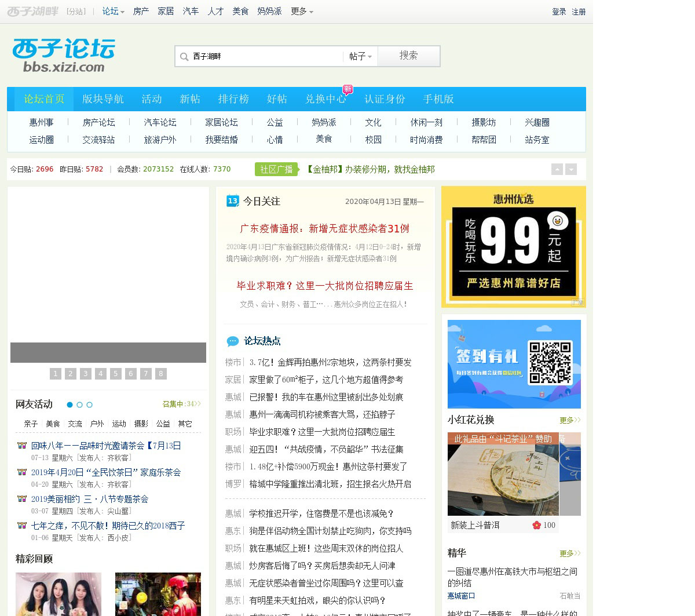The height and width of the screenshot is (616, 695).
Task: Click the red flower icon beside 100
Action: click(x=536, y=525)
